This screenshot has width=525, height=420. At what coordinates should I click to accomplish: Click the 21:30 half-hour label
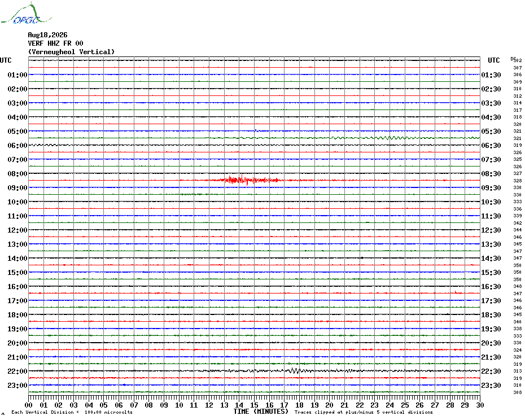[491, 357]
